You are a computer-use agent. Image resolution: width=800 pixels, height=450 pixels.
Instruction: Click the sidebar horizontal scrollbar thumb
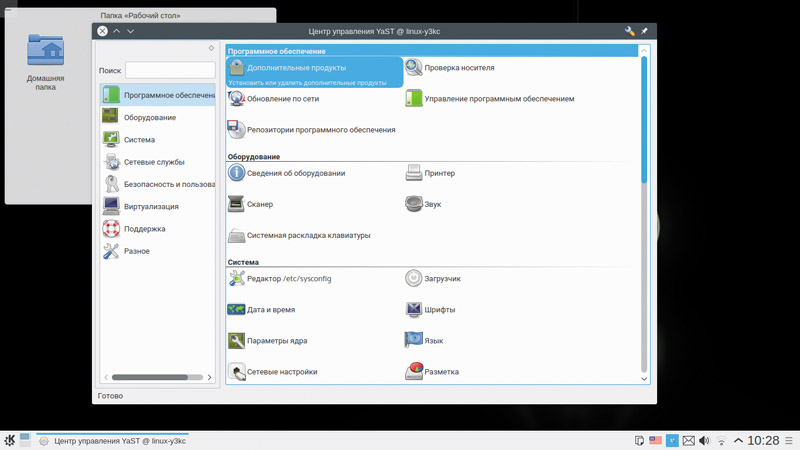(x=150, y=378)
